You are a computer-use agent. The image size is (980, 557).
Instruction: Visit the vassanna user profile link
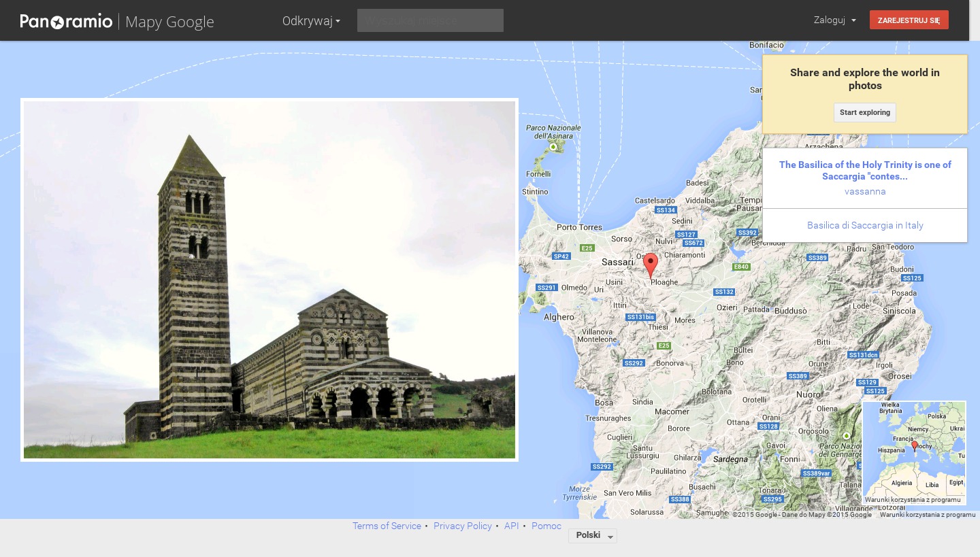point(865,191)
